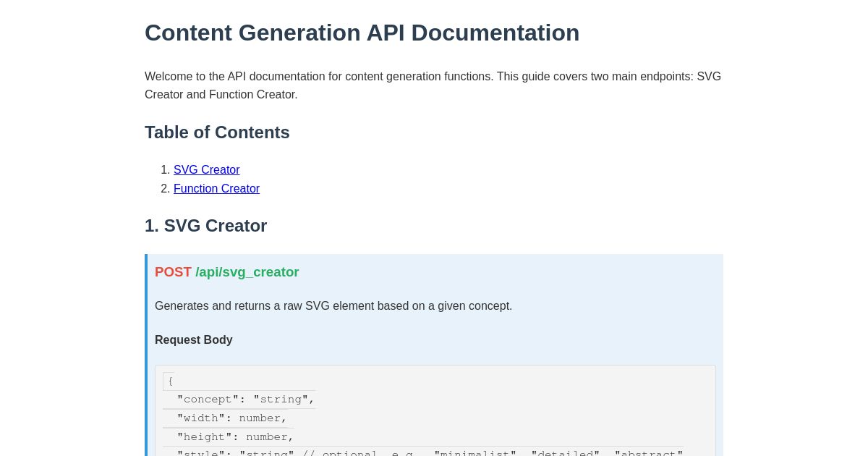Click the "width": number code line

[x=232, y=418]
